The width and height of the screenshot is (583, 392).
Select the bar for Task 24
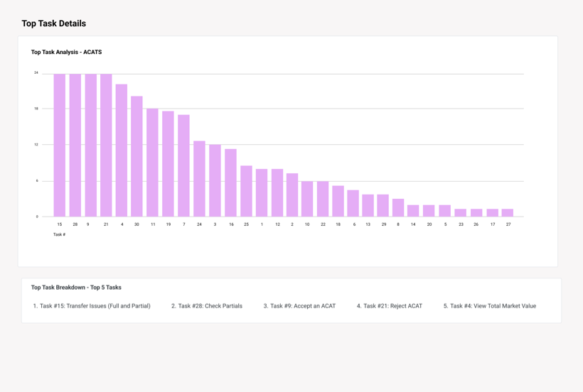[x=199, y=179]
